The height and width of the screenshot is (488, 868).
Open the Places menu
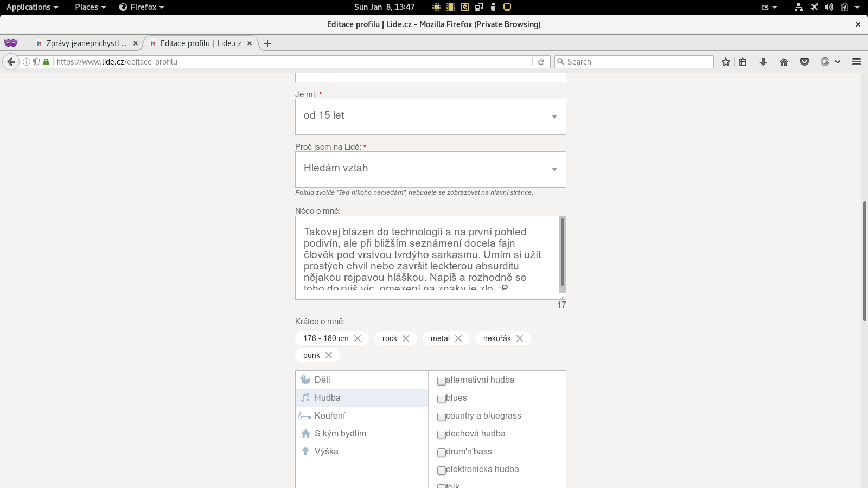(x=90, y=7)
